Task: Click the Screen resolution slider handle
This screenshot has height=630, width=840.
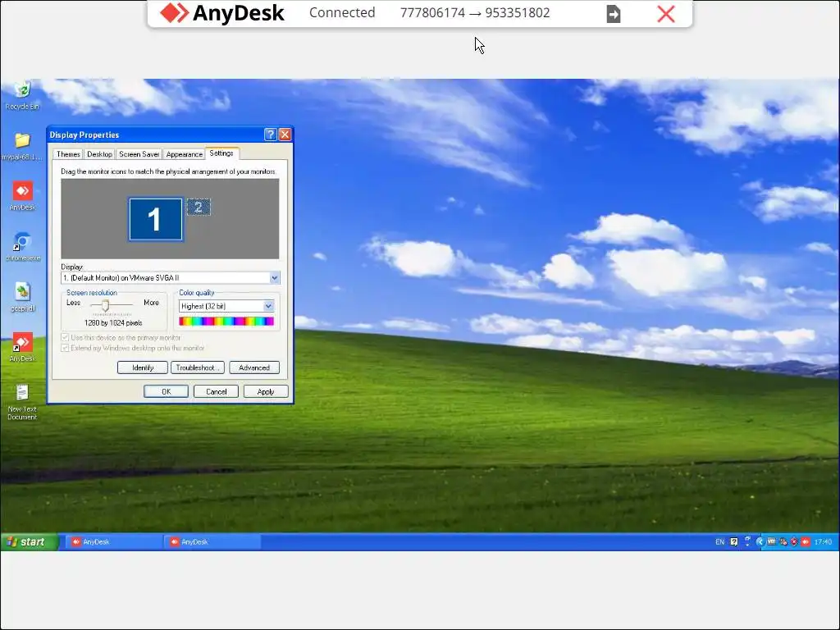Action: pyautogui.click(x=106, y=306)
